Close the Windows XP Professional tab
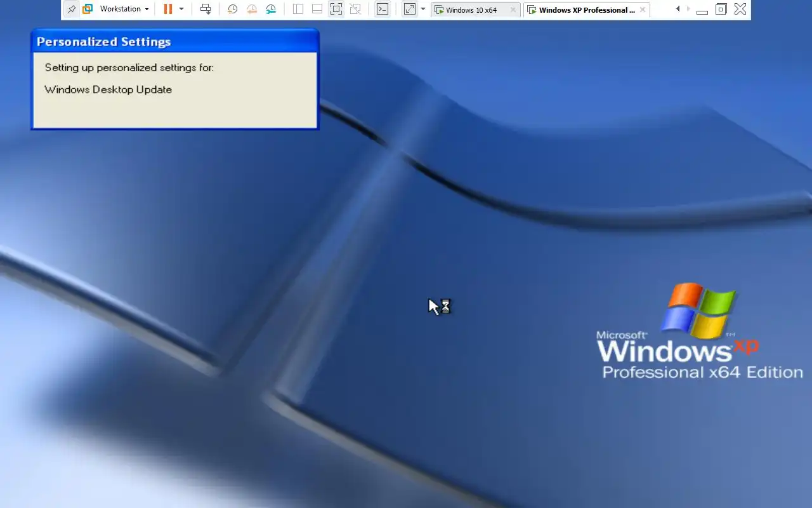Viewport: 812px width, 508px height. pos(643,10)
